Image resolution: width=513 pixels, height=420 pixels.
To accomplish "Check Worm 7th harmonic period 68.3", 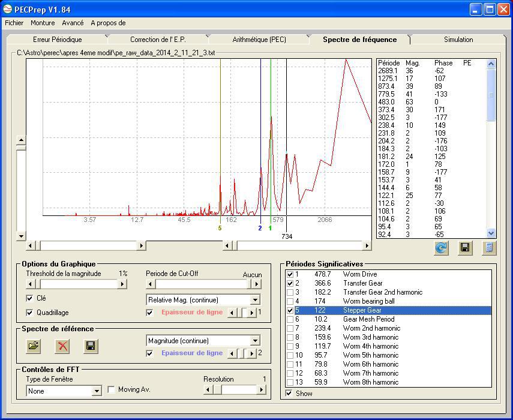I will (290, 373).
